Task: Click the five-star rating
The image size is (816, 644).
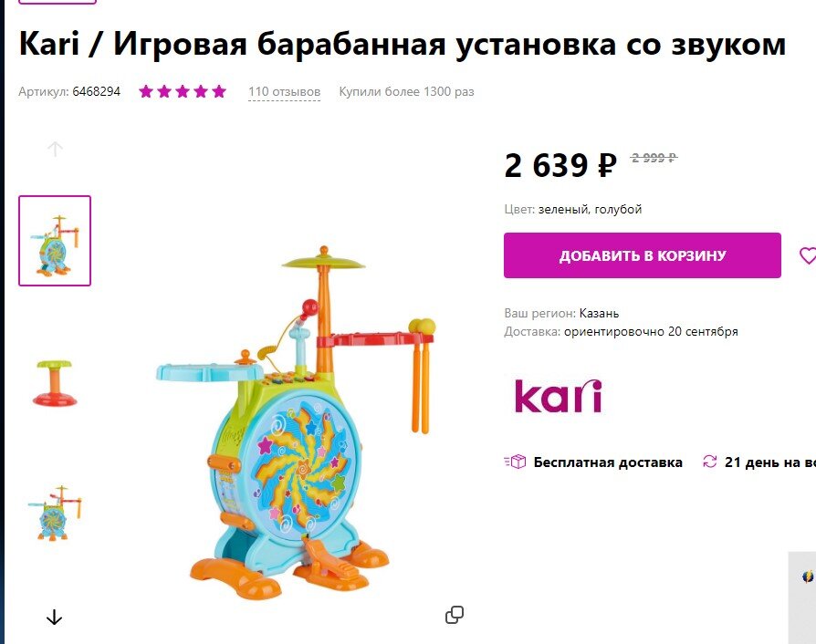Action: [183, 91]
